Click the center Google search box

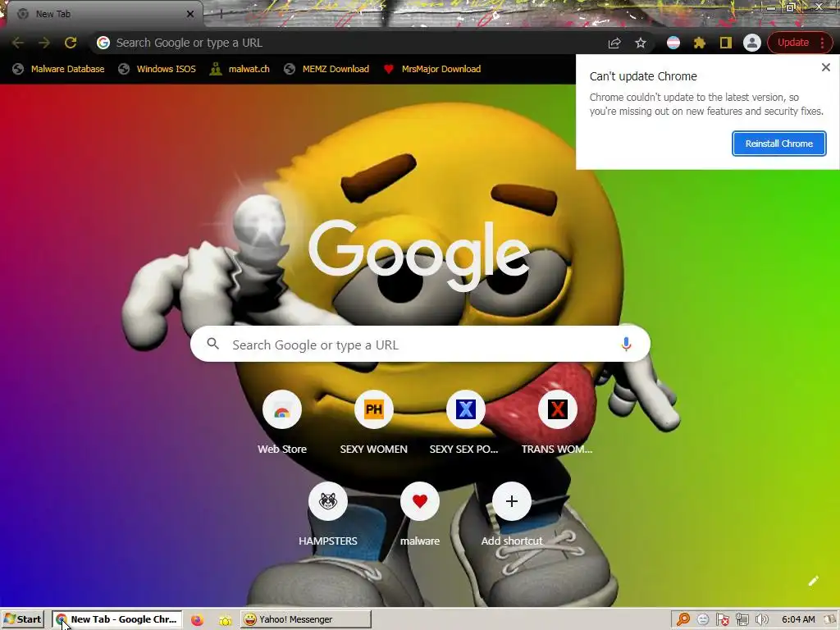point(420,345)
